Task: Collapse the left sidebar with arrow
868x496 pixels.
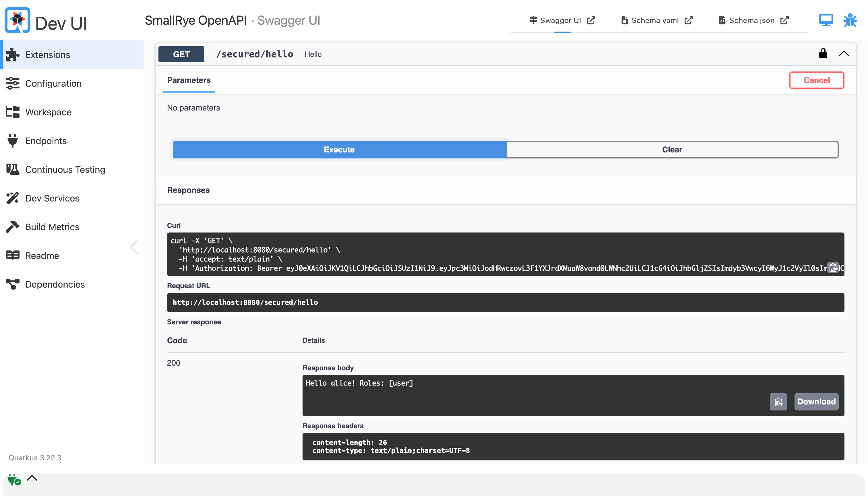Action: click(134, 247)
